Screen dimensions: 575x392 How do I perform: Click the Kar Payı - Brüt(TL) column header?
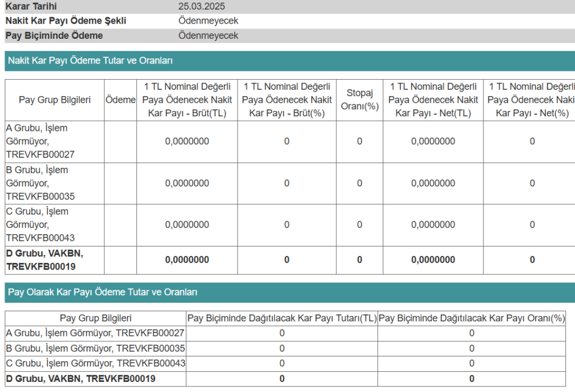pyautogui.click(x=187, y=100)
